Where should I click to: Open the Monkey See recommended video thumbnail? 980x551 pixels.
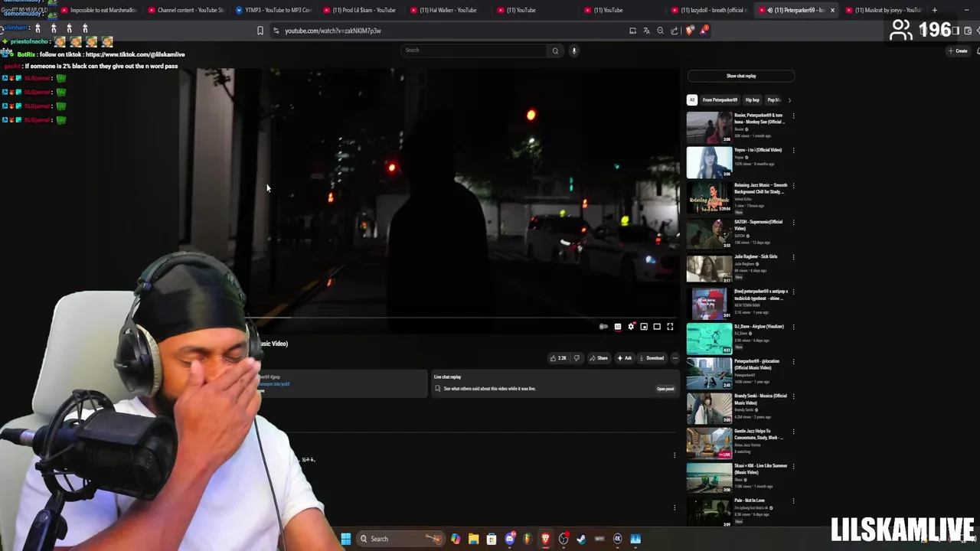tap(709, 128)
